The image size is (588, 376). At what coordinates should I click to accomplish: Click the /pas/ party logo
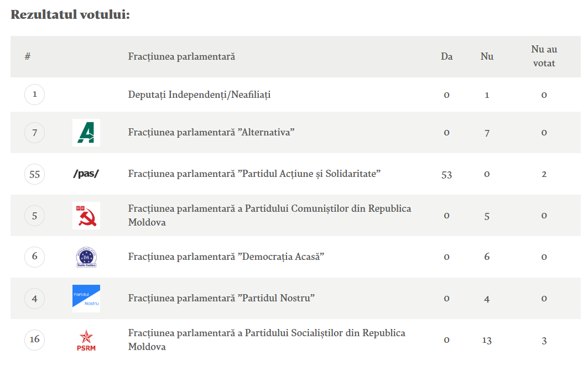tap(86, 174)
